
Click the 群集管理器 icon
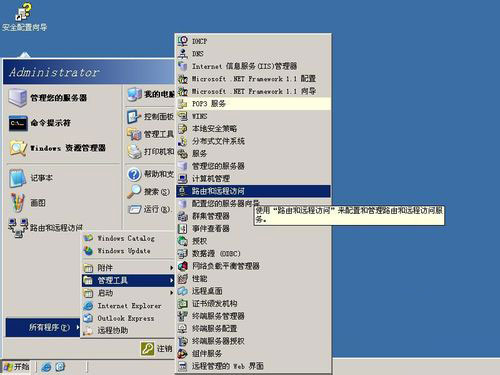click(183, 216)
